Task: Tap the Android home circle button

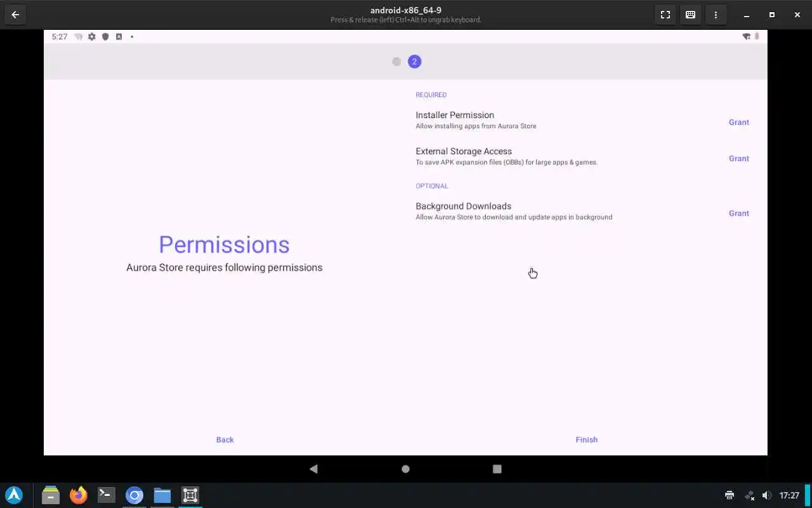Action: tap(405, 469)
